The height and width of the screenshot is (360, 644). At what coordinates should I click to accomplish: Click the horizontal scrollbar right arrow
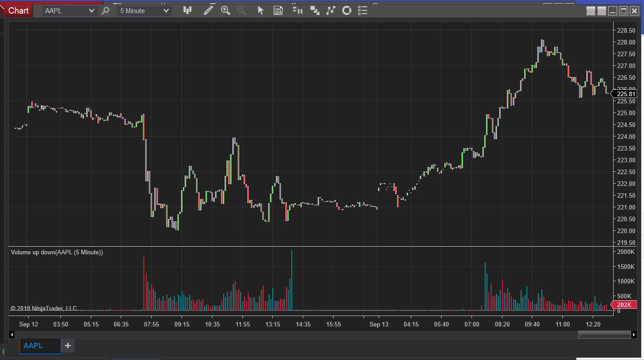[x=634, y=335]
